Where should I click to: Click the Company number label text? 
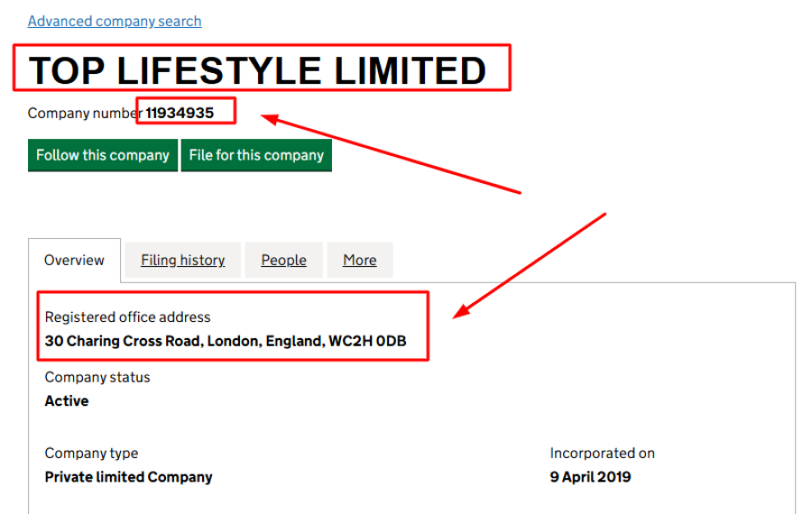[x=86, y=113]
